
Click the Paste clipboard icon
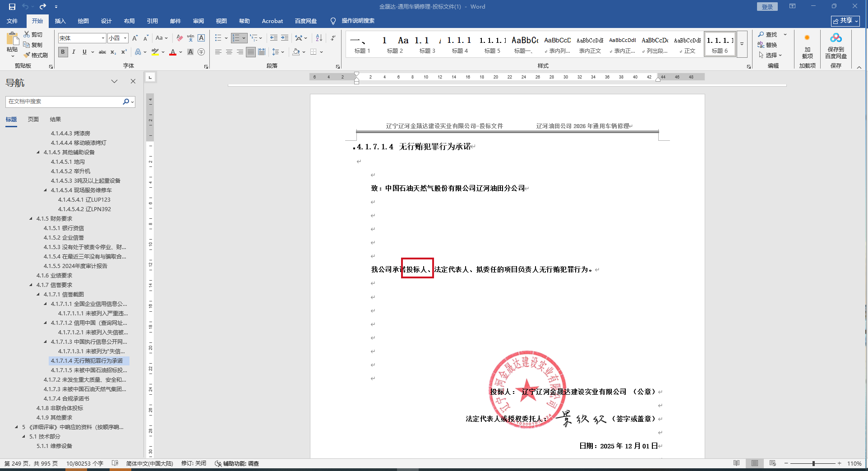[x=13, y=39]
